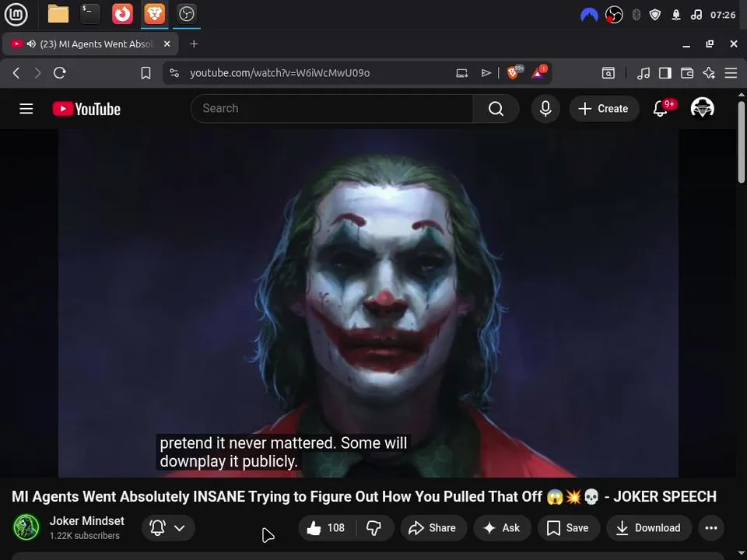Click the Brave send/play arrow icon in address bar

coord(486,73)
